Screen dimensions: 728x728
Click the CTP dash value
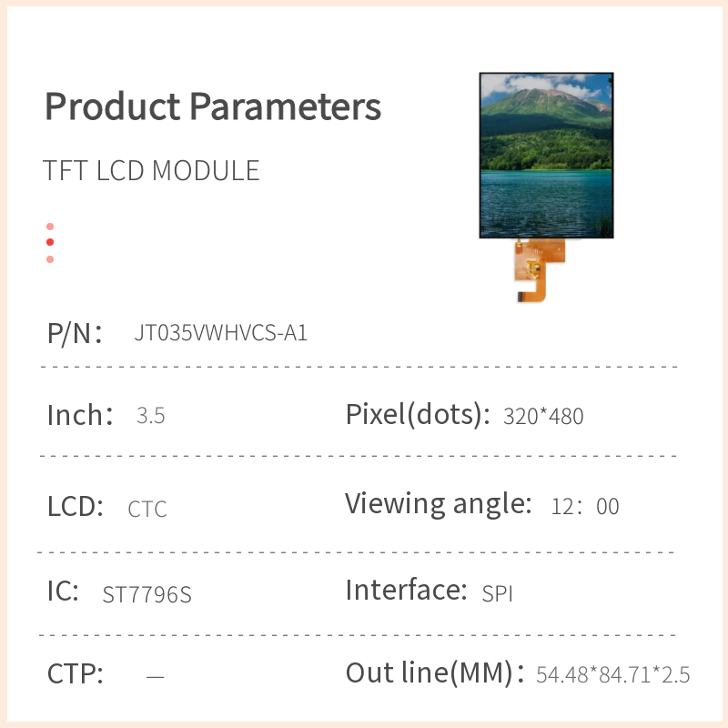pos(155,676)
